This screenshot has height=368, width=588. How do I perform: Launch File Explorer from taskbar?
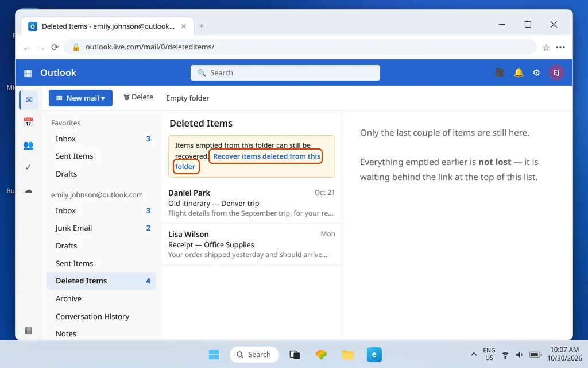click(347, 354)
